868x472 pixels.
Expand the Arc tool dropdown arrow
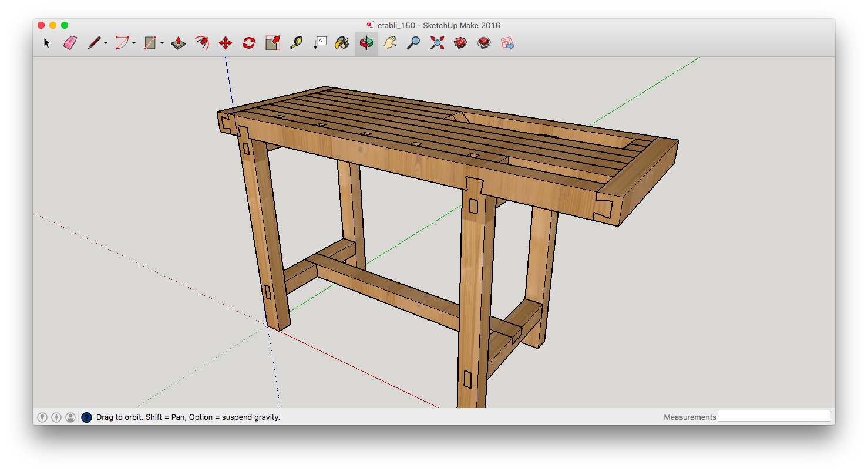(x=134, y=43)
